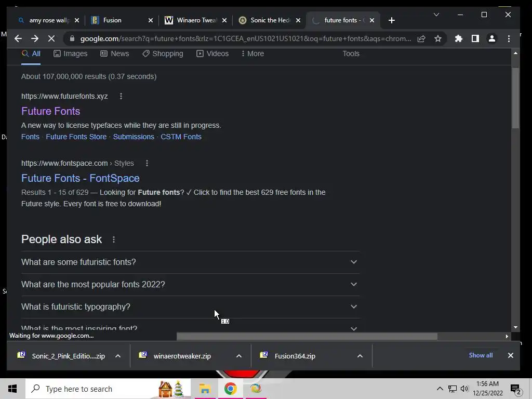Close the future fonts tab

click(372, 20)
